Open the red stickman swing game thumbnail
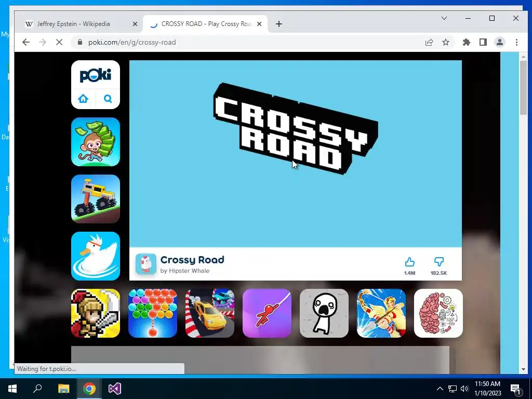The height and width of the screenshot is (399, 532). coord(267,313)
